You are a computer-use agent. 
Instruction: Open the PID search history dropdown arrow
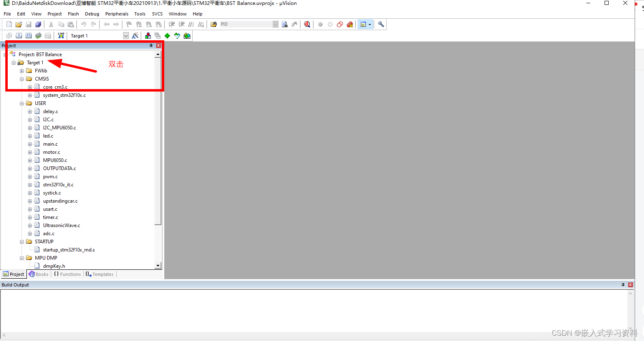pyautogui.click(x=276, y=24)
